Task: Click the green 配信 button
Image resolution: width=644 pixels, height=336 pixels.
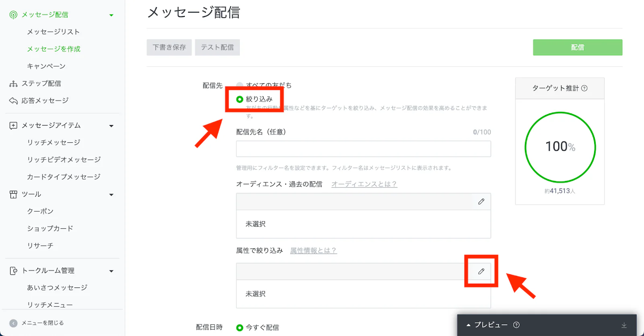Action: point(577,47)
